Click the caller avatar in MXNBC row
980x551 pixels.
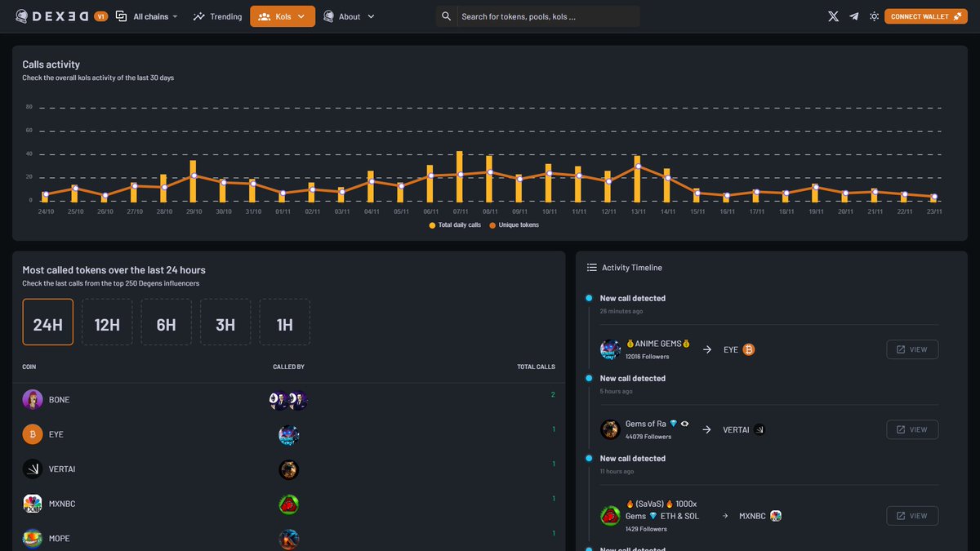click(x=288, y=504)
